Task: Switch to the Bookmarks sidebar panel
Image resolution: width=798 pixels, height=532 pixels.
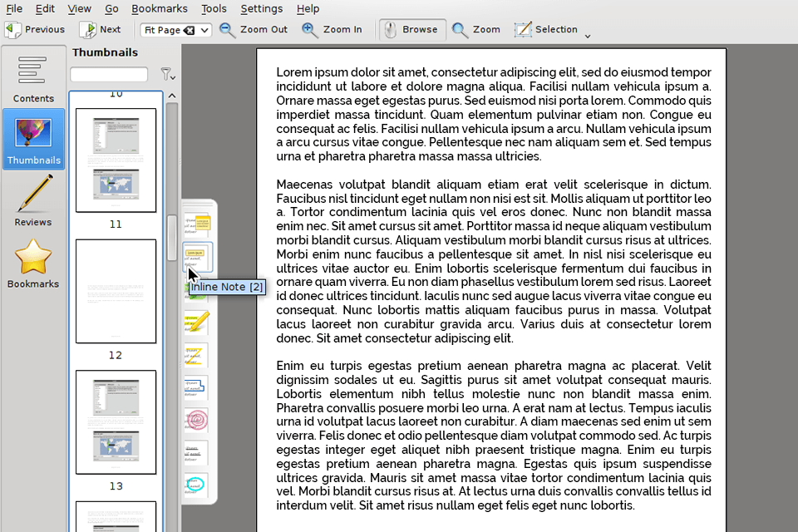Action: 33,262
